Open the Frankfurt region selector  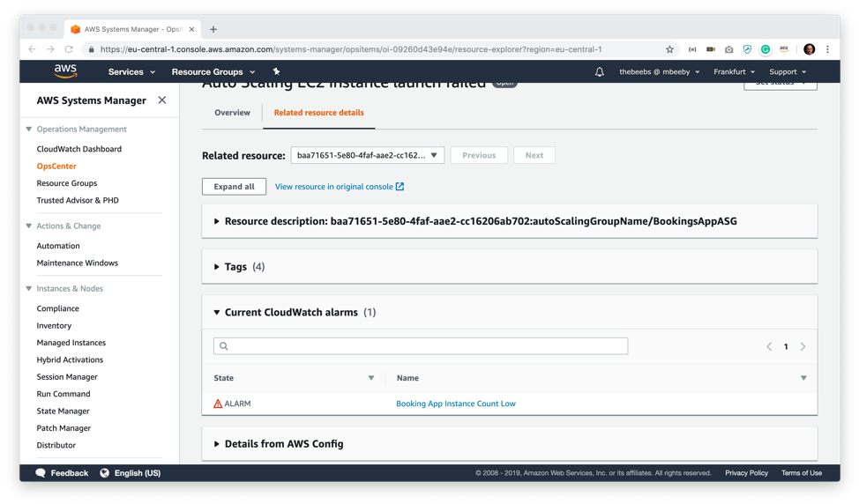[x=734, y=71]
